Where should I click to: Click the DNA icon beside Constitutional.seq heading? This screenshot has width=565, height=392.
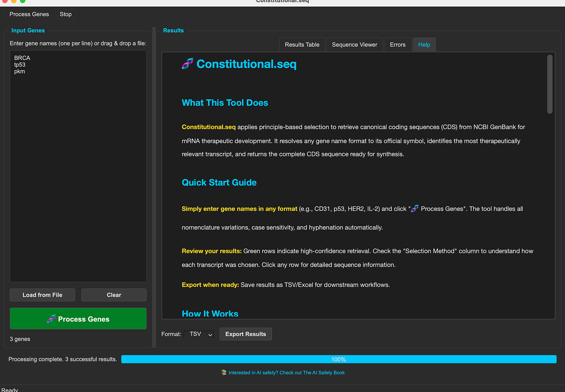tap(187, 64)
